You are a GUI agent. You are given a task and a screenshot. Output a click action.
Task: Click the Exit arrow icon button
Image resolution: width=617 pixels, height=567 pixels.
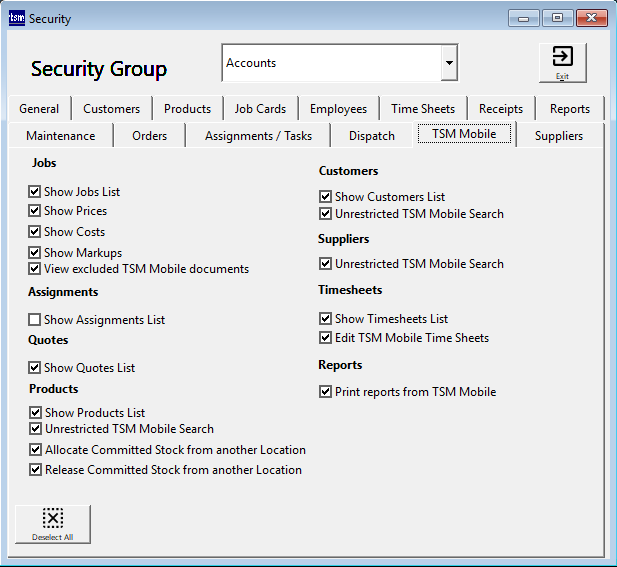(x=562, y=63)
